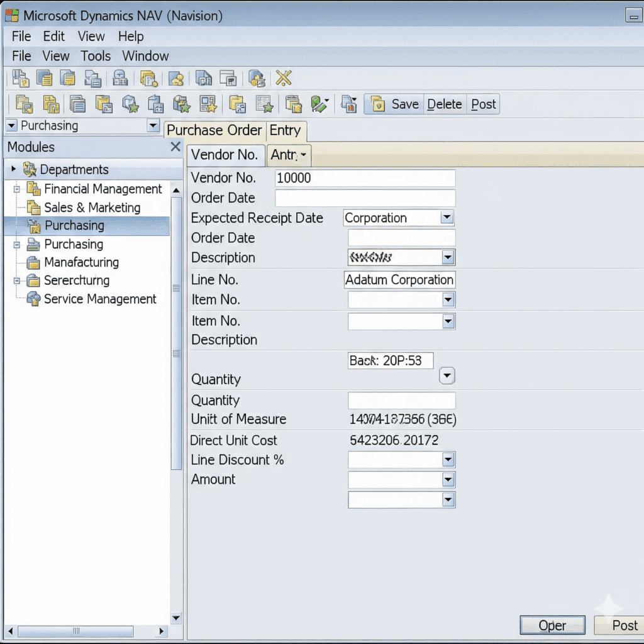Click the window layout toolbar icon
The image size is (644, 644).
tap(228, 78)
